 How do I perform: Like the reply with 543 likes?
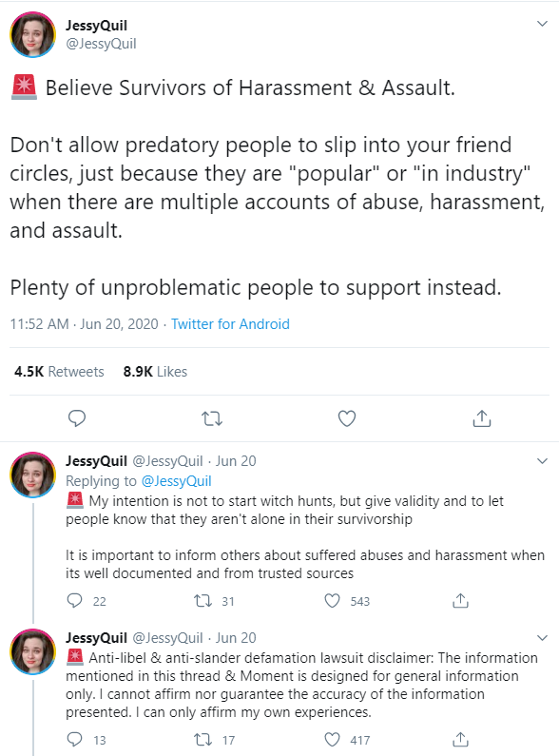click(332, 601)
